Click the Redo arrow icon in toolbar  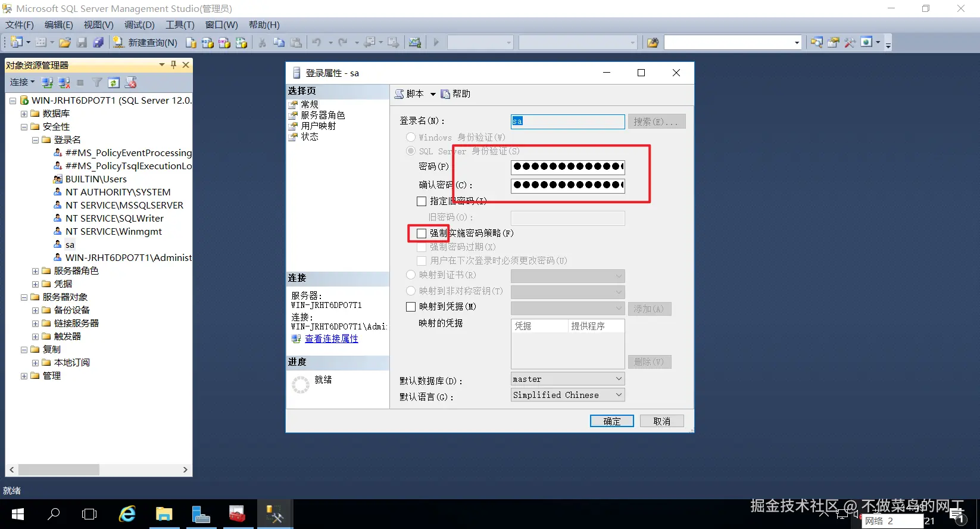pos(342,42)
